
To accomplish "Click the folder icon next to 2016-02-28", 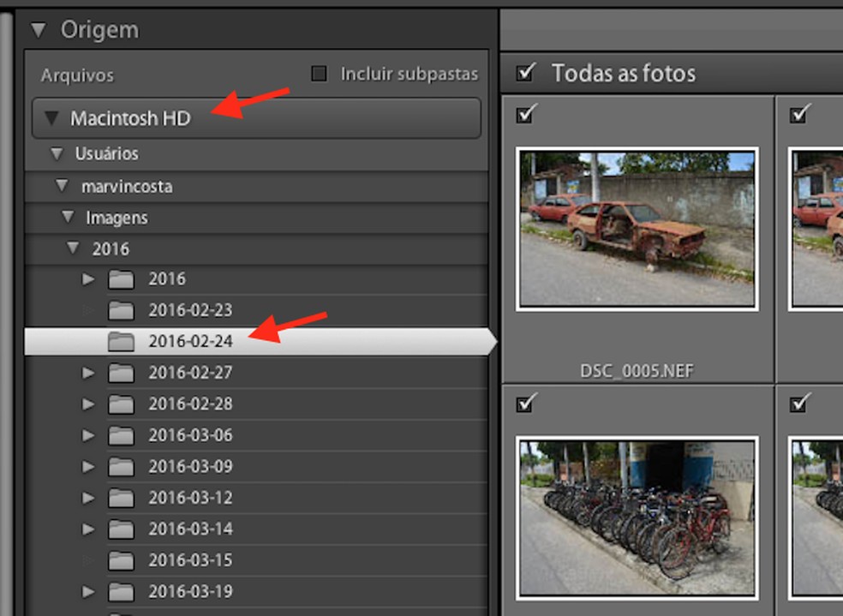I will pyautogui.click(x=121, y=404).
